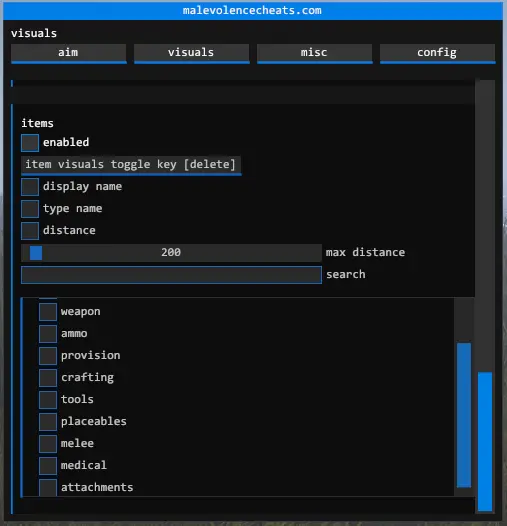Enable the tools item filter

pyautogui.click(x=48, y=400)
